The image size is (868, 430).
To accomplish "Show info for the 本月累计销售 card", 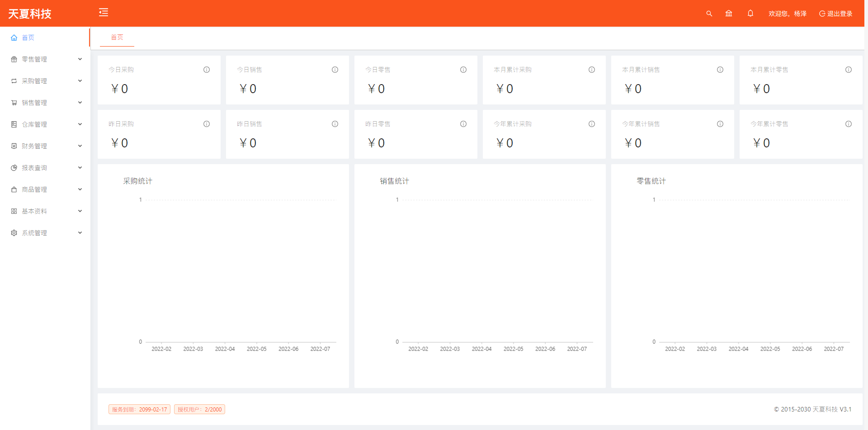I will pyautogui.click(x=720, y=70).
